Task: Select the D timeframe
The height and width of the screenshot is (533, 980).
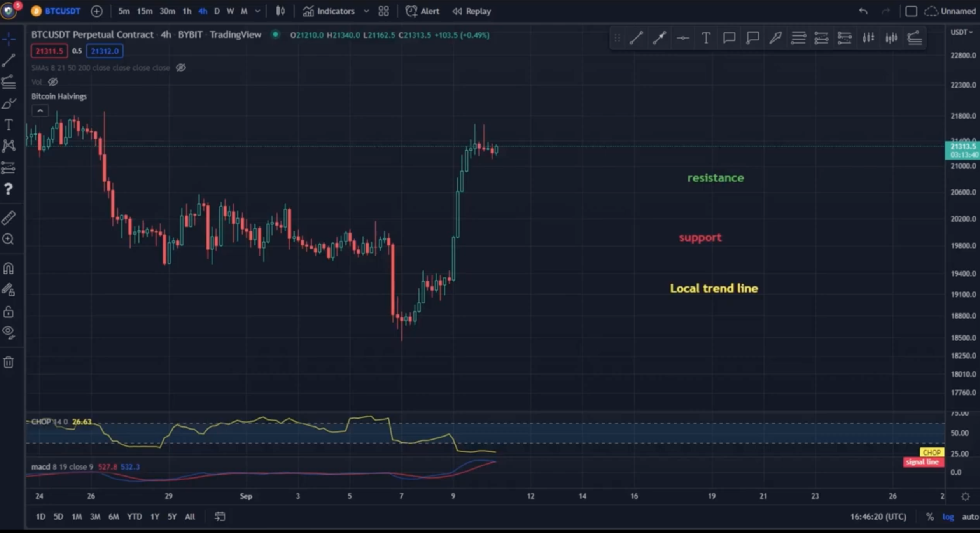Action: point(217,11)
